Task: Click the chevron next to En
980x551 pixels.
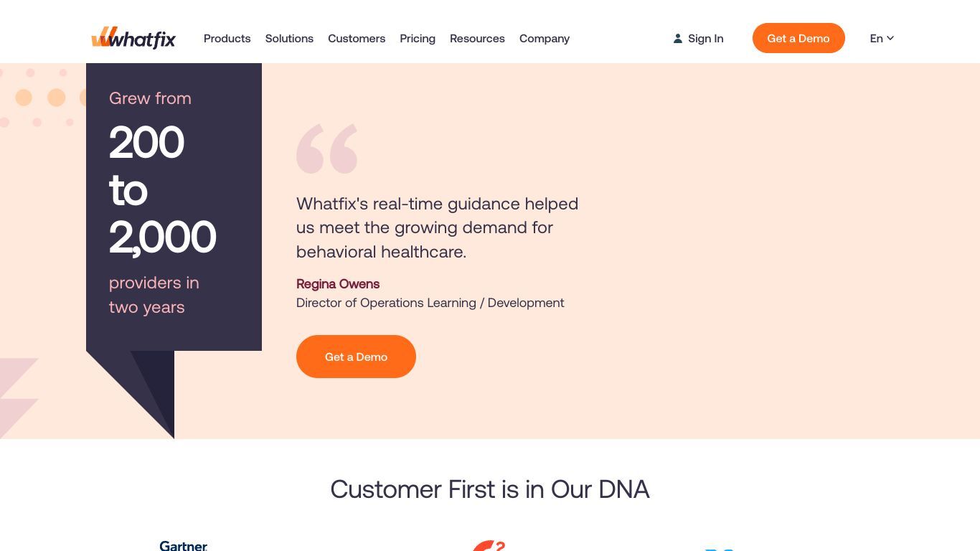Action: point(890,38)
